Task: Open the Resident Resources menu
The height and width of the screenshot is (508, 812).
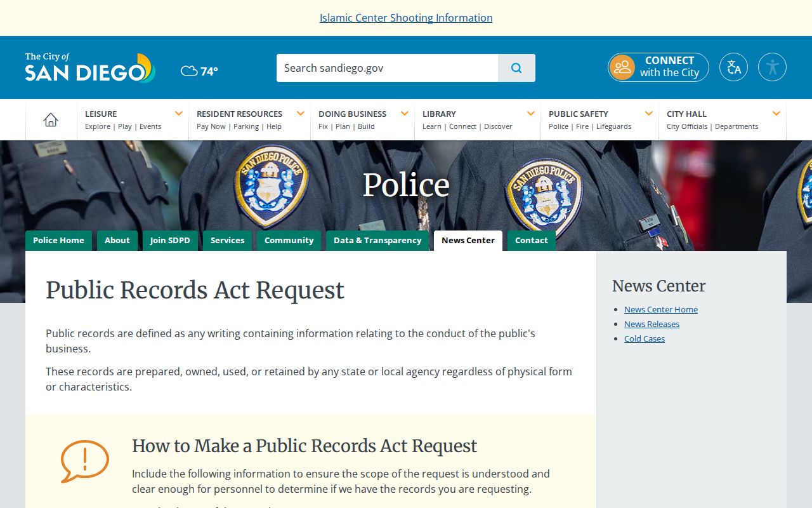Action: pos(239,114)
